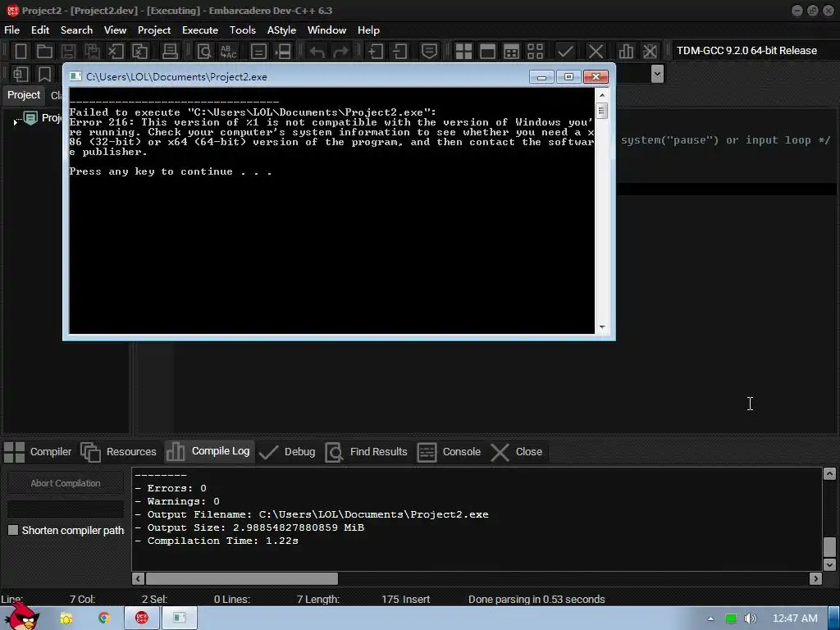The image size is (840, 630).
Task: Click the Dev-C++ taskbar button
Action: 141,619
